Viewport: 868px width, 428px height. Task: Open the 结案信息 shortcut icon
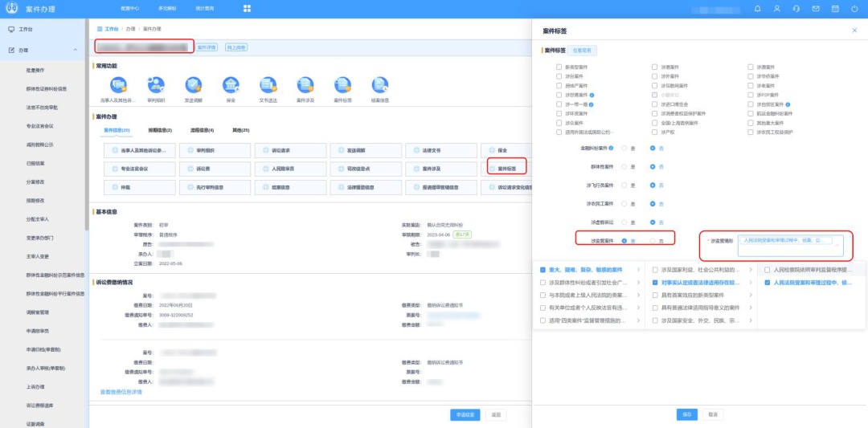click(x=379, y=85)
